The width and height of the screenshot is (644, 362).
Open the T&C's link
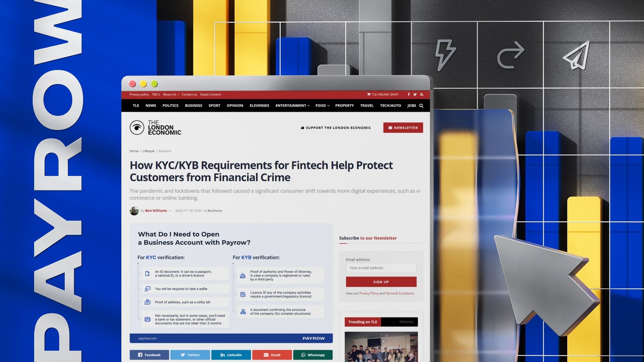pyautogui.click(x=156, y=95)
